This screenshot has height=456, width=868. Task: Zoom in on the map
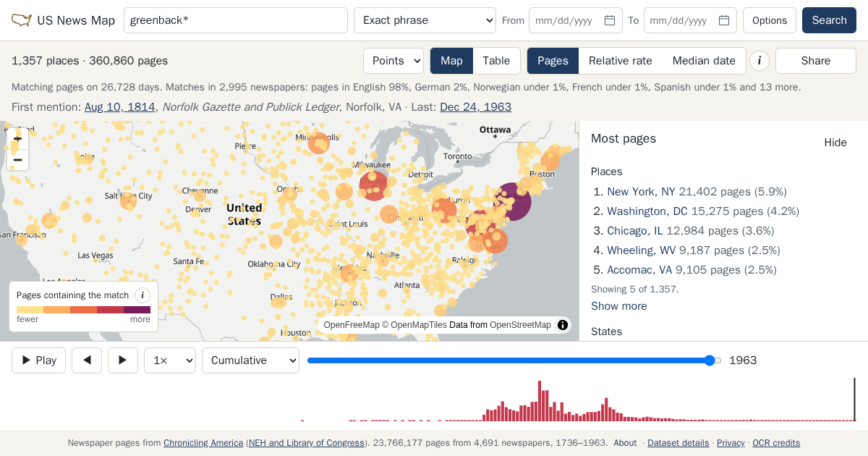point(17,138)
